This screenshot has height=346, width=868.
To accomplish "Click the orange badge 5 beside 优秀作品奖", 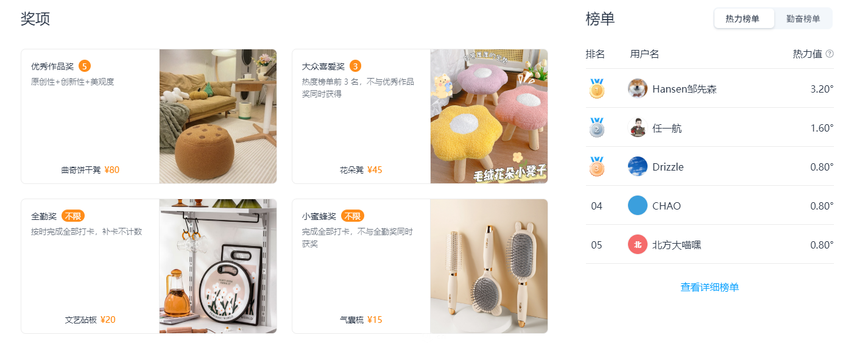I will 85,66.
